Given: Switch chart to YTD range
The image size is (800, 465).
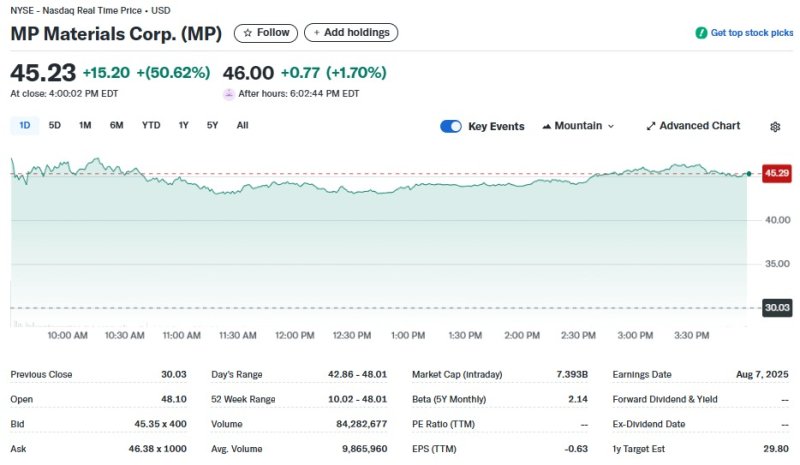Looking at the screenshot, I should click(151, 125).
